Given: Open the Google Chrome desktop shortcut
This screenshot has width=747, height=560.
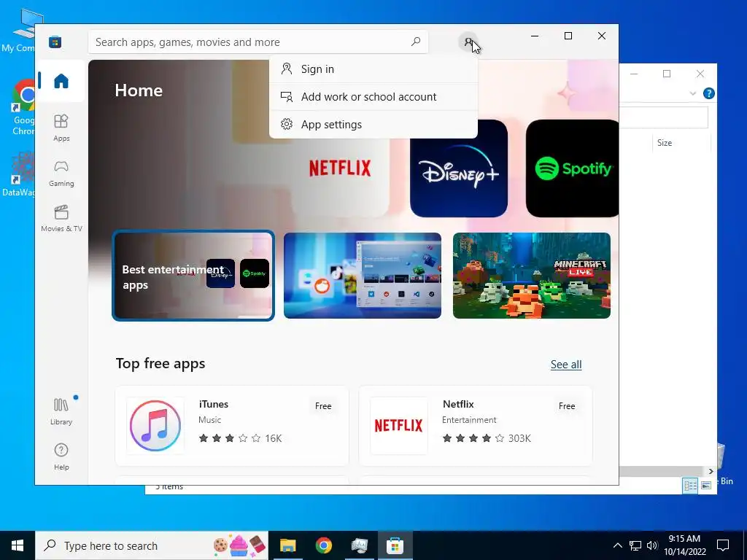Looking at the screenshot, I should pyautogui.click(x=23, y=107).
